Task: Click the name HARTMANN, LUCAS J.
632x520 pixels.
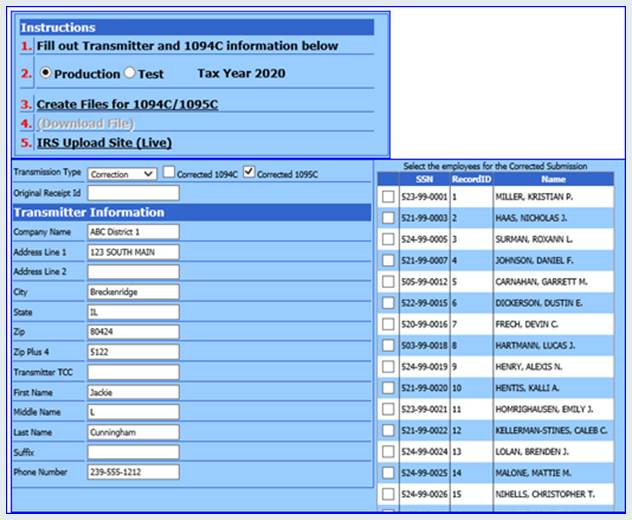Action: (535, 345)
